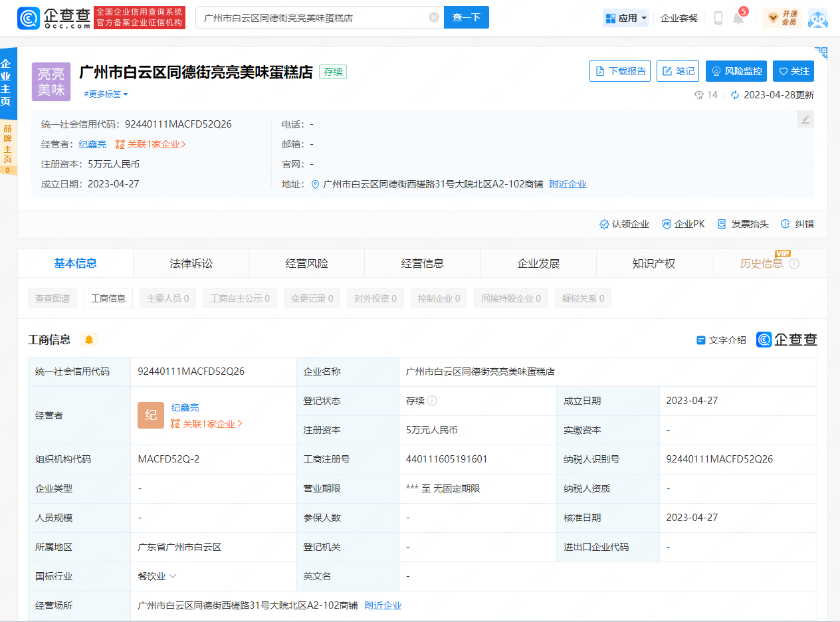
Task: Click 关注 follow button
Action: pos(793,71)
